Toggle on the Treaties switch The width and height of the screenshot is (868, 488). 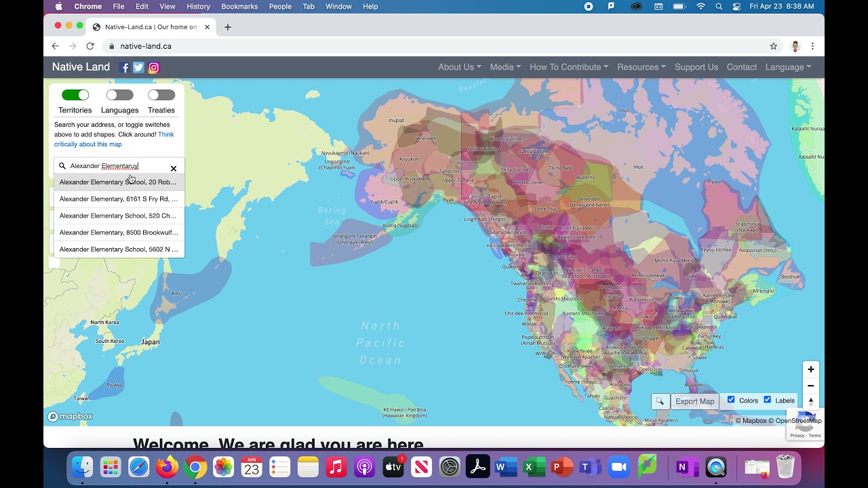161,95
